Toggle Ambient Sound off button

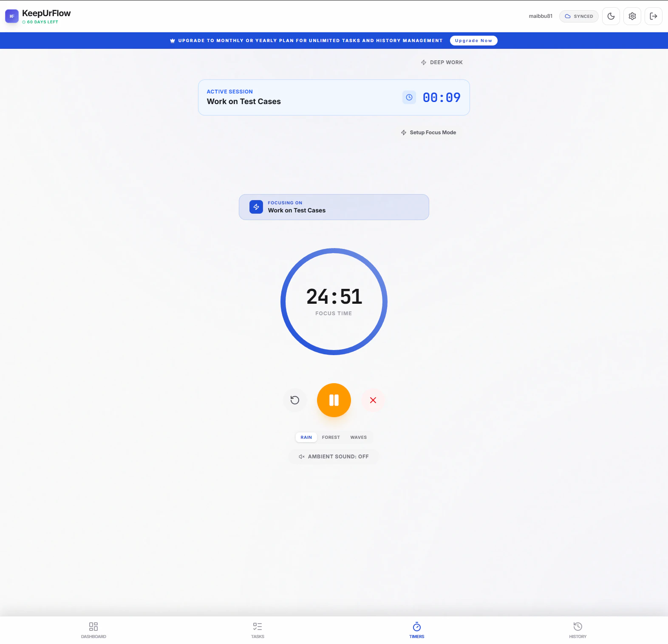334,457
